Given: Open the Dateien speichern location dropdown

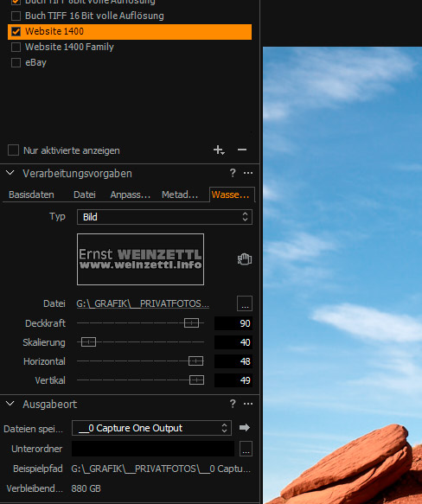Looking at the screenshot, I should 151,428.
